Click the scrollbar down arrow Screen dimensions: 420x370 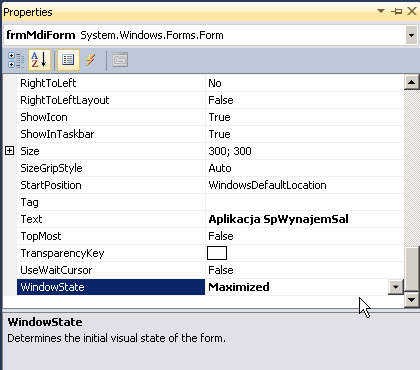tap(412, 300)
